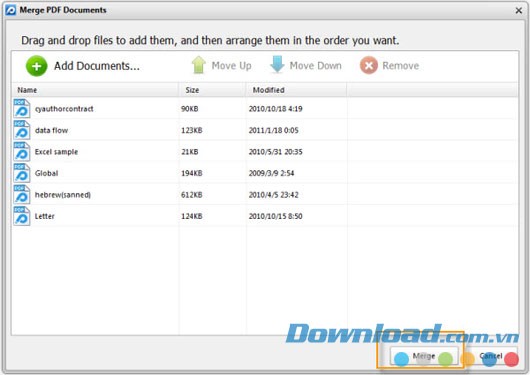Select the hebrew(sanned) file name
This screenshot has width=530, height=375.
[63, 195]
